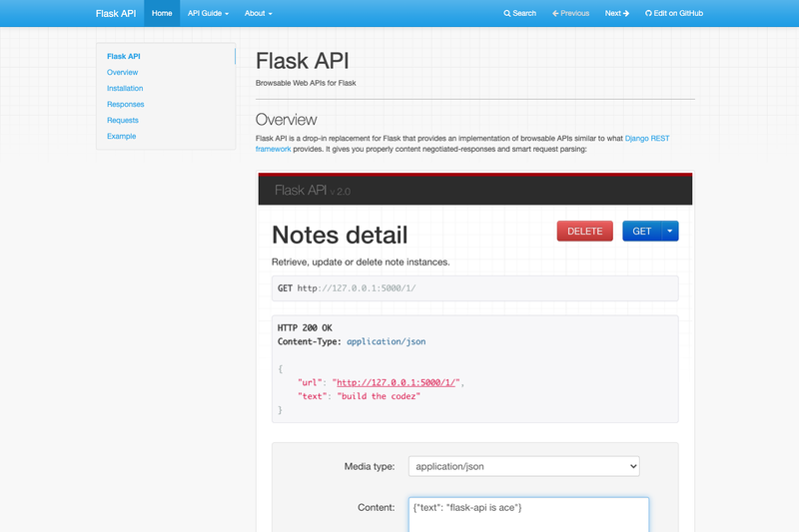Open Edit on GitHub link
Image resolution: width=799 pixels, height=532 pixels.
[x=673, y=13]
